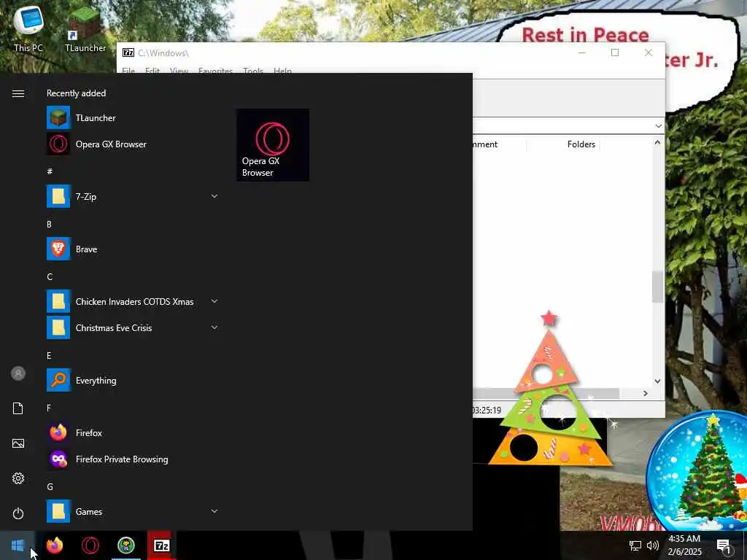
Task: Click the 7-Zip horizontal scrollbar thumb
Action: [546, 393]
